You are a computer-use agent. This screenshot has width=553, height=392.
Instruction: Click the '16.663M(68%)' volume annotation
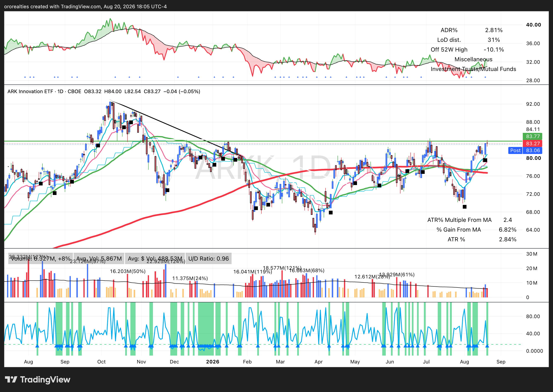point(307,271)
